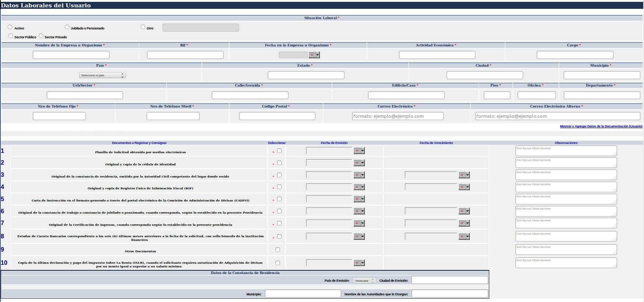The image size is (644, 302).
Task: Click Municipio field in Constancia de Residencia
Action: coord(303,294)
